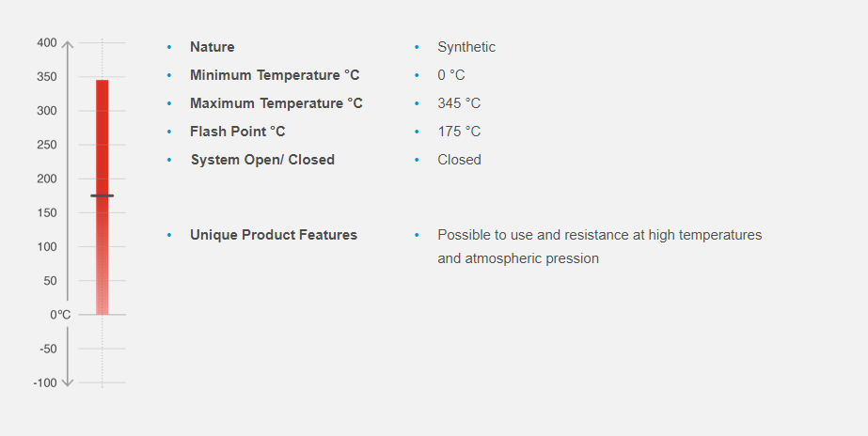Click the -100 axis tick label
The width and height of the screenshot is (868, 436).
coord(45,382)
